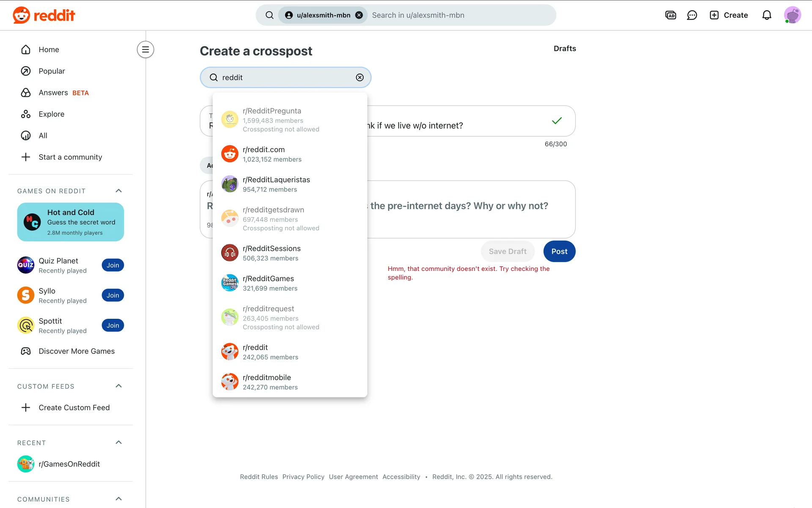This screenshot has height=508, width=812.
Task: Open the advertise icon in header
Action: pos(670,15)
